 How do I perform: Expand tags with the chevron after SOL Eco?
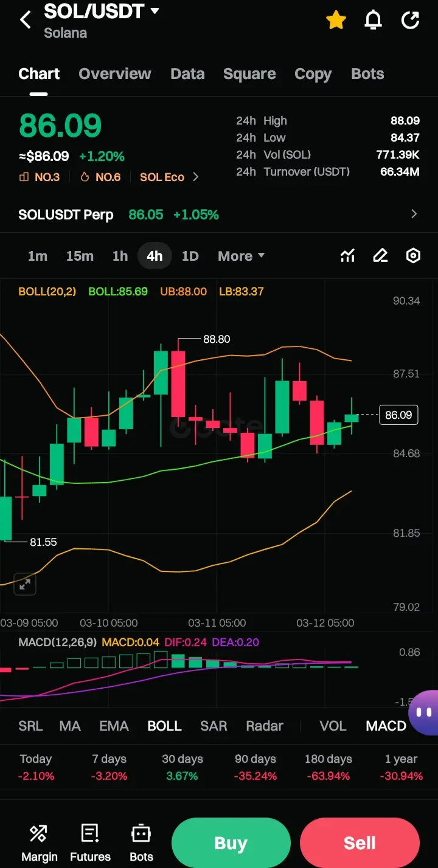pos(195,177)
